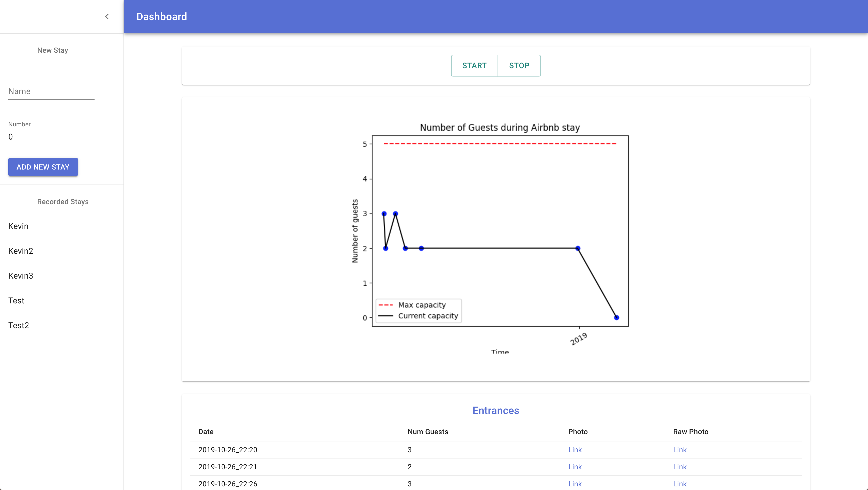
Task: Open the Kevin2 recorded stay
Action: [x=21, y=251]
